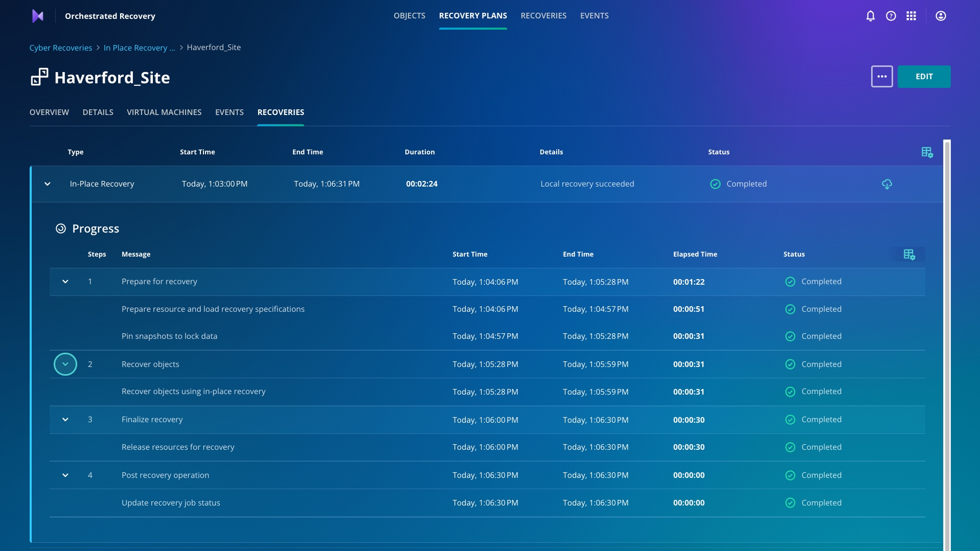Collapse step 1 Prepare for recovery

click(x=65, y=282)
